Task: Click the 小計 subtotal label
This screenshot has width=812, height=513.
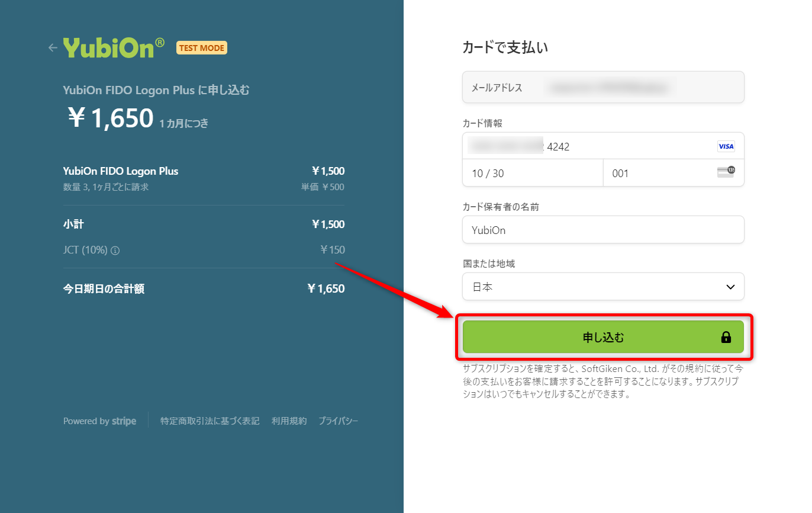Action: click(x=73, y=225)
